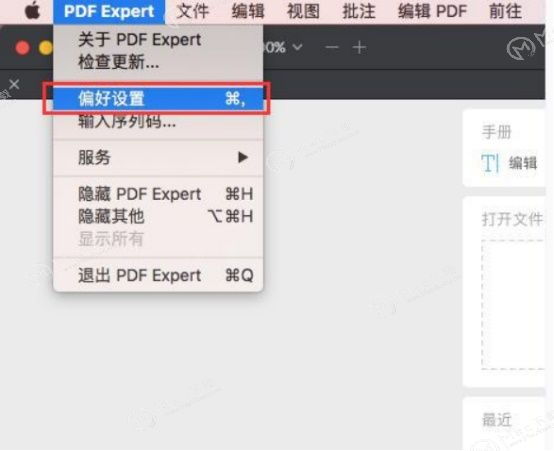Click the red close window button
The width and height of the screenshot is (554, 451).
(22, 48)
